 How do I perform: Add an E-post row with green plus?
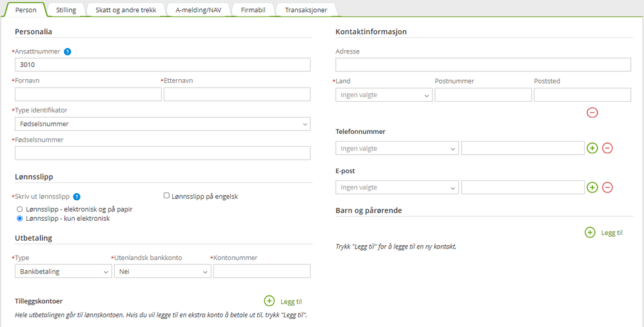[592, 187]
